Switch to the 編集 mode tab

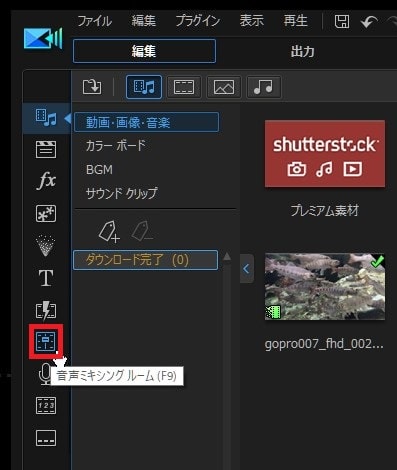(144, 51)
